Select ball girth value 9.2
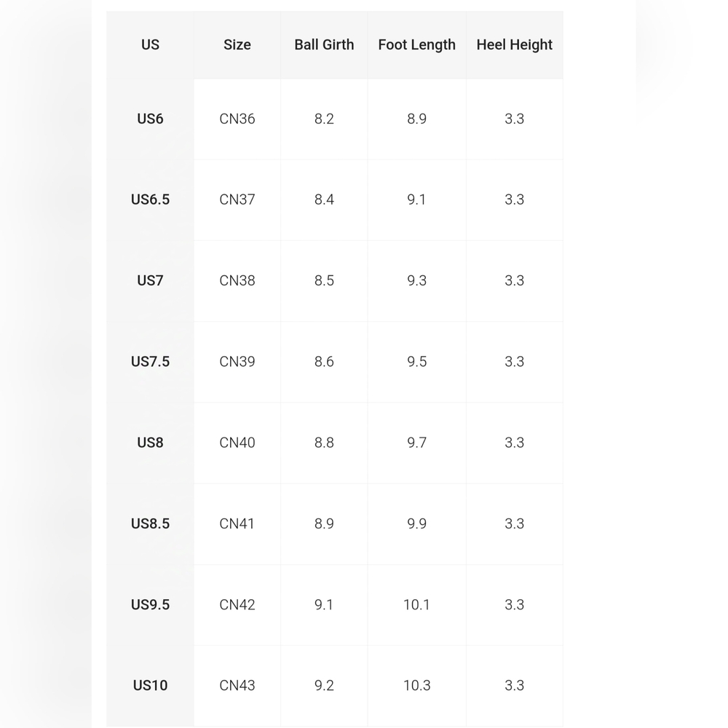This screenshot has height=728, width=728. coord(324,685)
